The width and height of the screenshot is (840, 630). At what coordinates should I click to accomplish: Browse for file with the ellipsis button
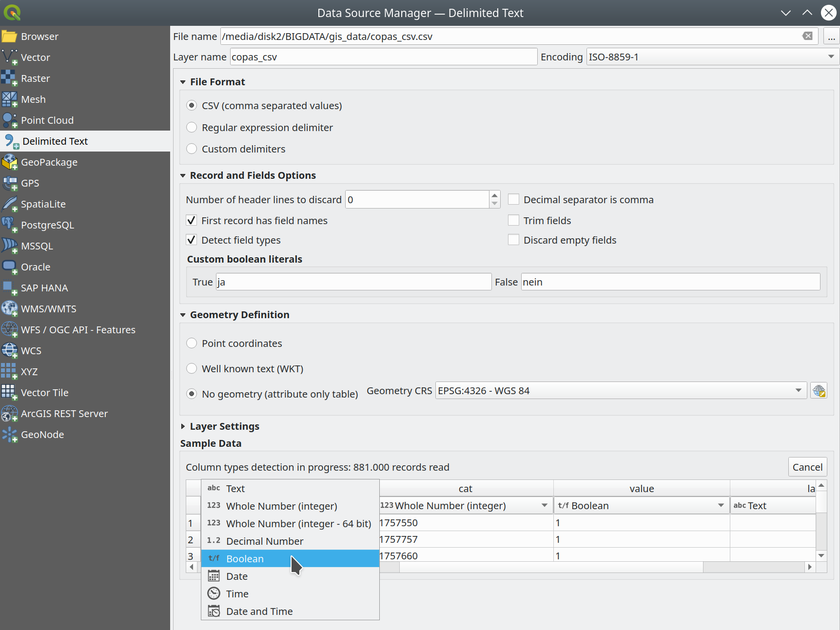coord(831,36)
